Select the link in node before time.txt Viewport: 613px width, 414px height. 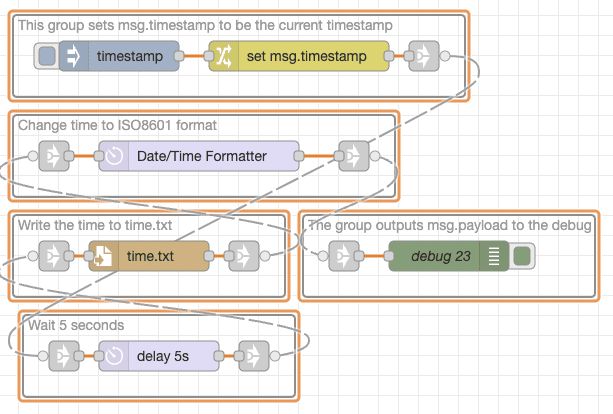coord(54,256)
